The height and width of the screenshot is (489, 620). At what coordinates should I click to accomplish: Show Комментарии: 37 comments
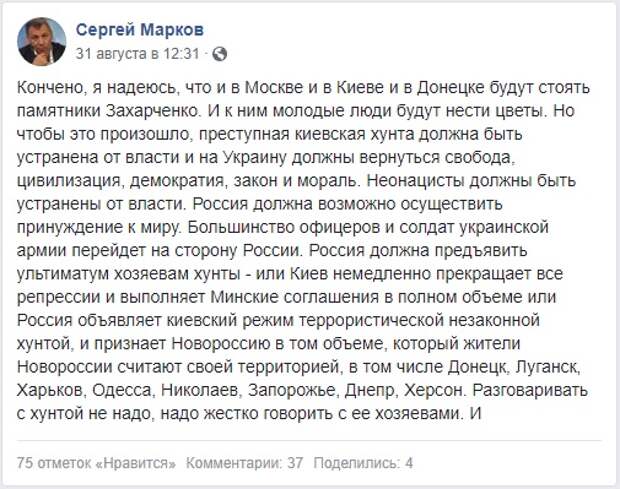click(x=244, y=463)
